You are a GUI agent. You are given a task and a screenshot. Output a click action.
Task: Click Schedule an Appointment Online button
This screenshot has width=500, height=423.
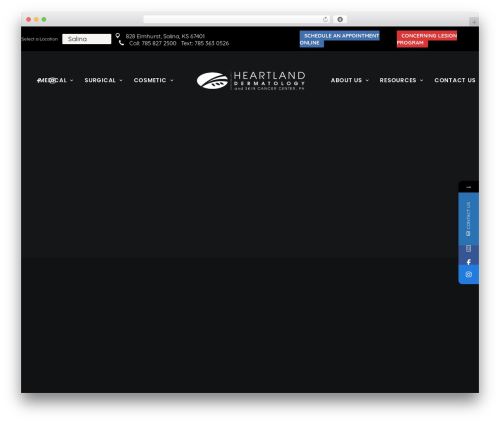pyautogui.click(x=339, y=39)
